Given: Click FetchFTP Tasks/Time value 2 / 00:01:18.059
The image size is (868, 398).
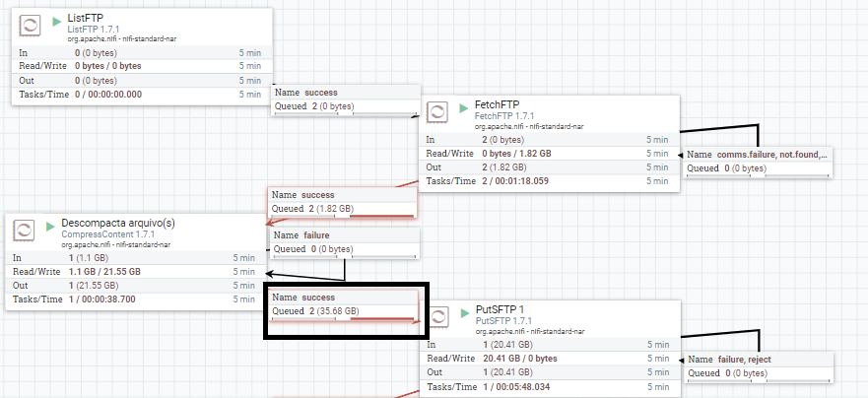Looking at the screenshot, I should (x=515, y=181).
